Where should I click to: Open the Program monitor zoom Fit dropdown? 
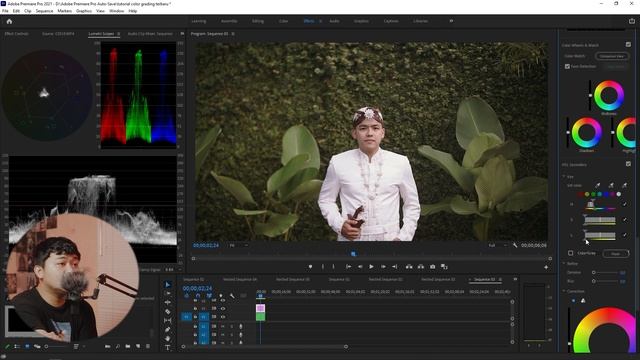(x=238, y=245)
